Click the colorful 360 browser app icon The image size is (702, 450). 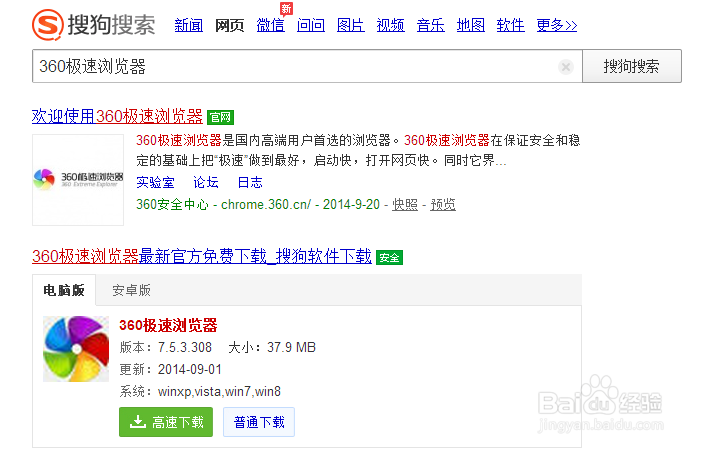[x=76, y=349]
